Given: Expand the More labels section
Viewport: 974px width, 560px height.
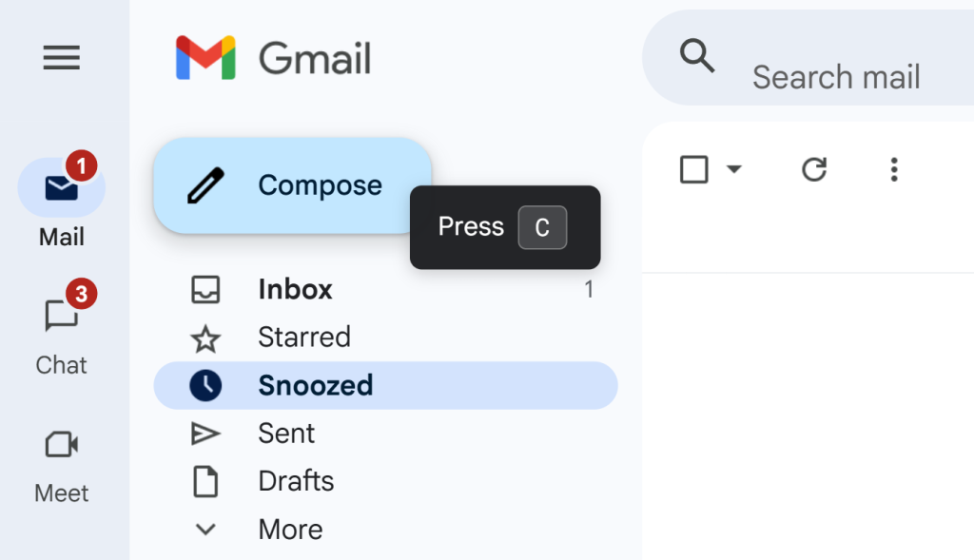Looking at the screenshot, I should [289, 529].
